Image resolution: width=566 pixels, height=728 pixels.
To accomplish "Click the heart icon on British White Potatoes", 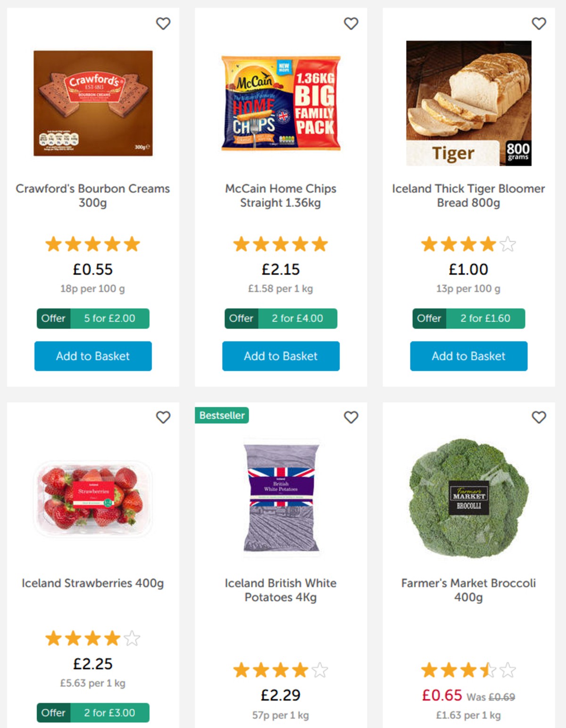I will tap(351, 417).
